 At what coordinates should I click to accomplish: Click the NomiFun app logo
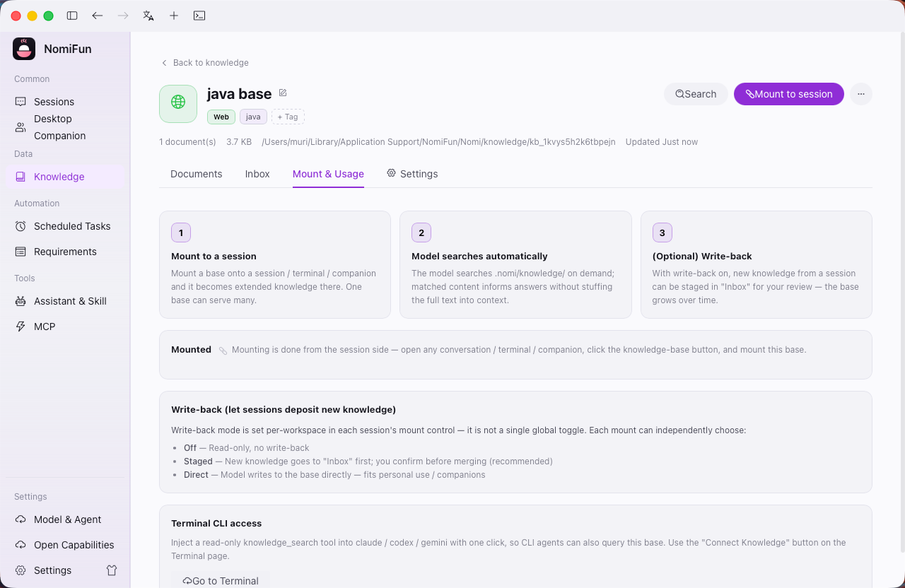coord(24,49)
